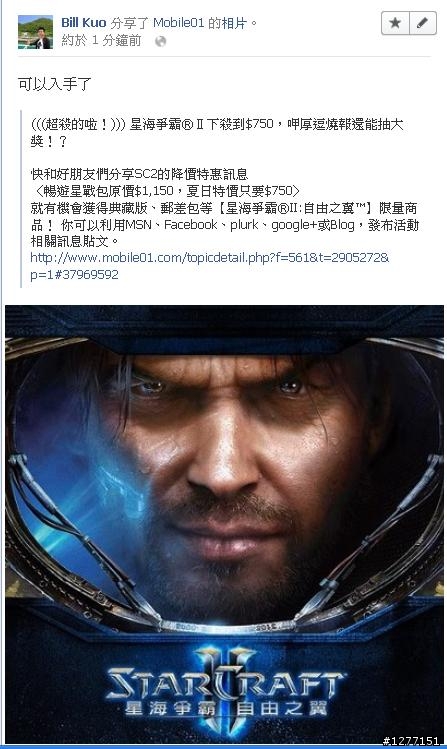Click the p=1#37969592 link continuation
447x749 pixels.
coord(74,275)
